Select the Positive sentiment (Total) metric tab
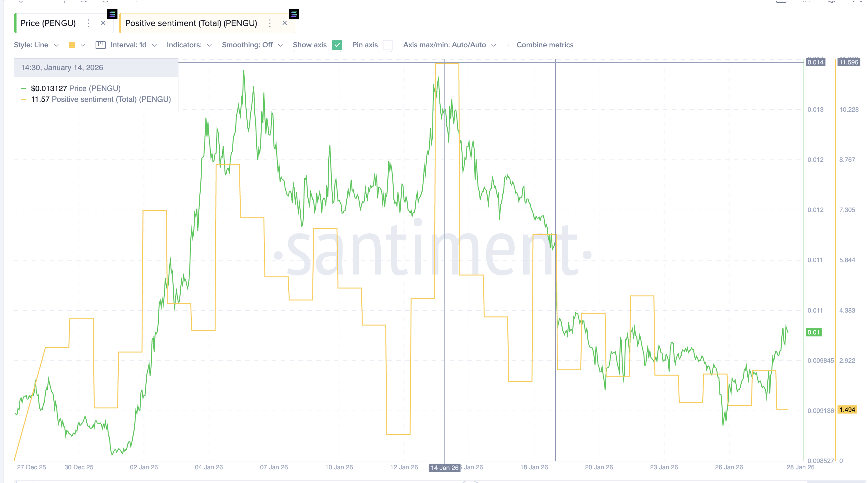Image resolution: width=868 pixels, height=483 pixels. click(x=191, y=23)
